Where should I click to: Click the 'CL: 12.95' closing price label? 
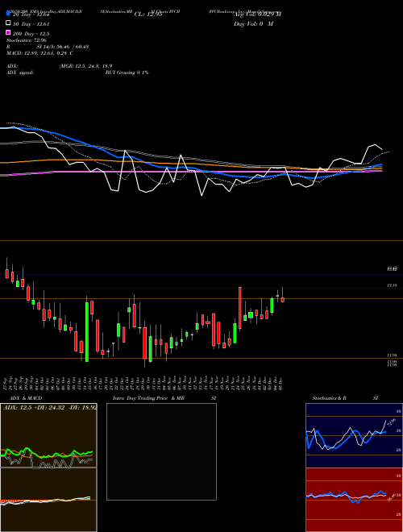[148, 15]
